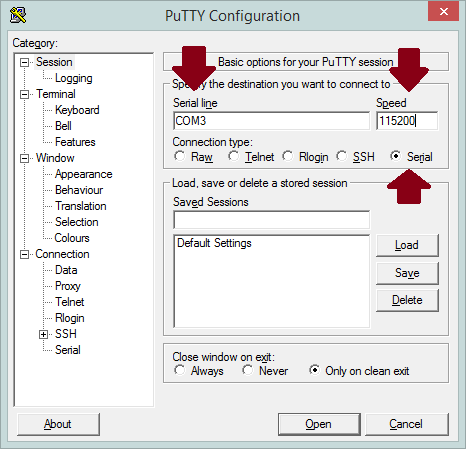The height and width of the screenshot is (449, 466).
Task: Click the About button
Action: (58, 424)
